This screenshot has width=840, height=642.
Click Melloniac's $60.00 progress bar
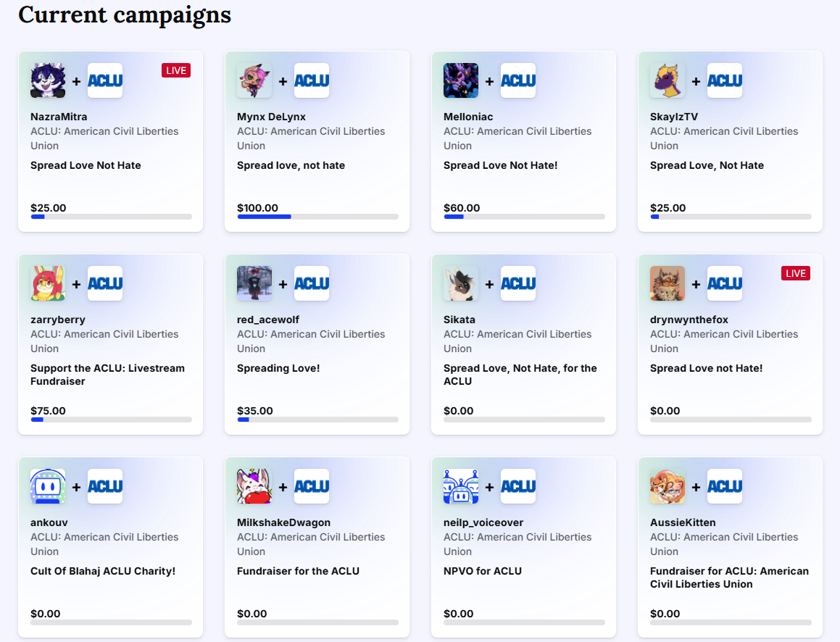click(524, 217)
